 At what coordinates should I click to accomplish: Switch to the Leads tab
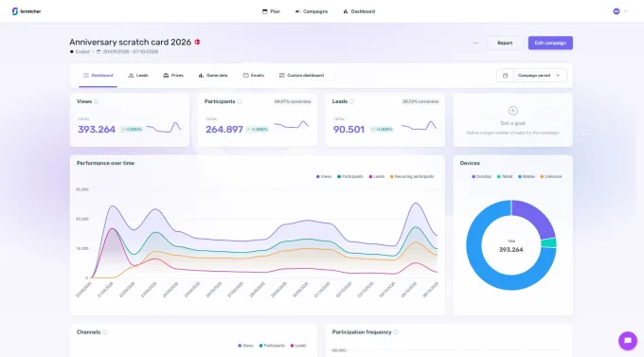tap(138, 75)
